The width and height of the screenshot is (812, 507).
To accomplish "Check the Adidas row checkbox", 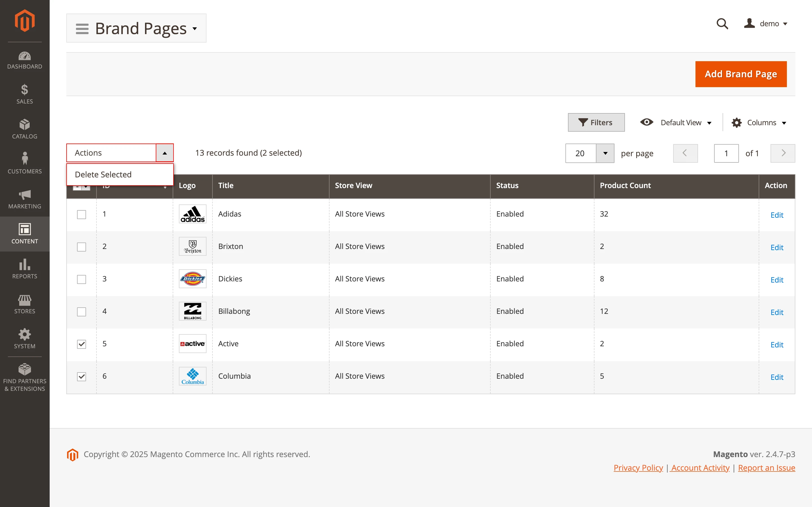I will coord(82,214).
